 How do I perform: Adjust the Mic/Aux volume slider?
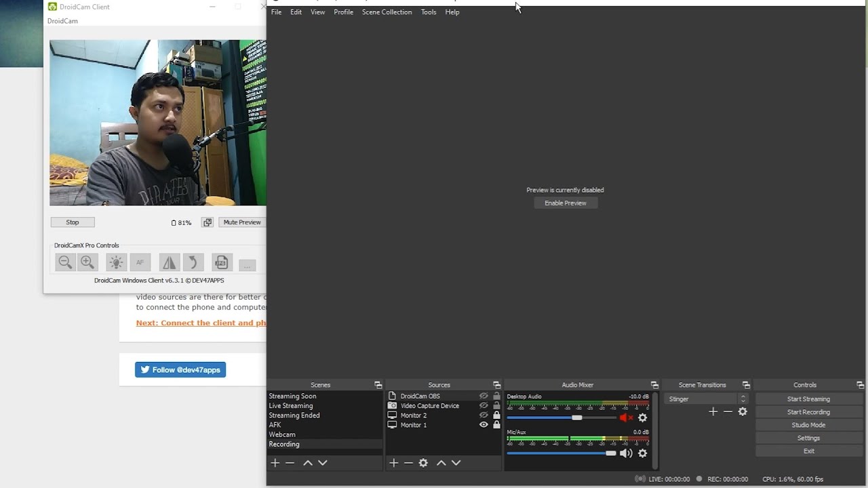[x=561, y=453]
